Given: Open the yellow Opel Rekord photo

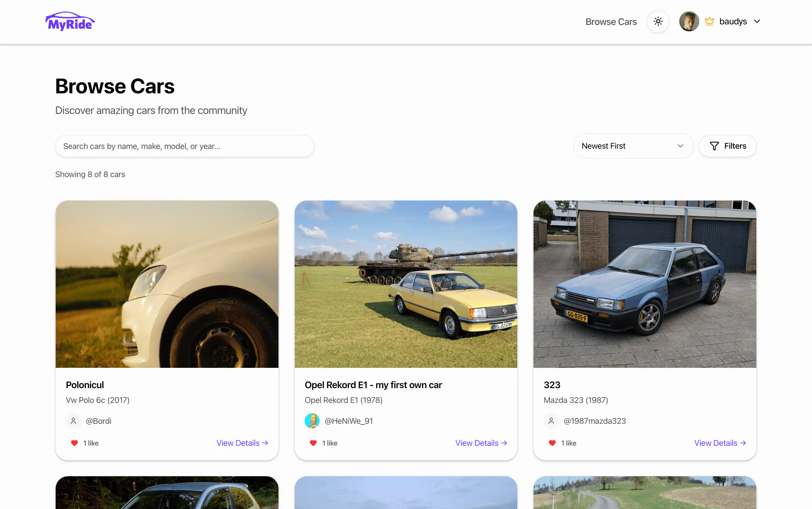Looking at the screenshot, I should tap(406, 284).
